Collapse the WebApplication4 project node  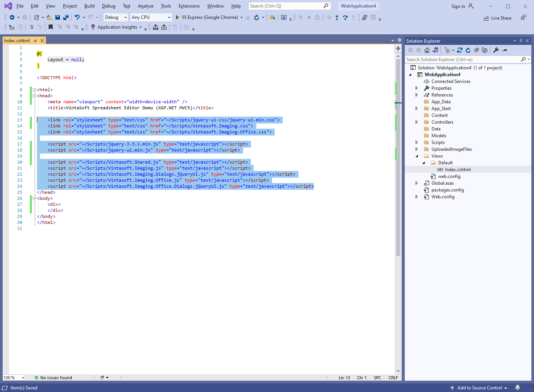tap(410, 75)
